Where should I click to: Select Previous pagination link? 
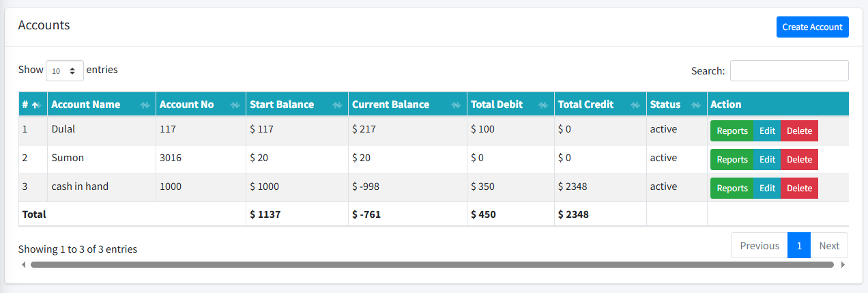[759, 245]
